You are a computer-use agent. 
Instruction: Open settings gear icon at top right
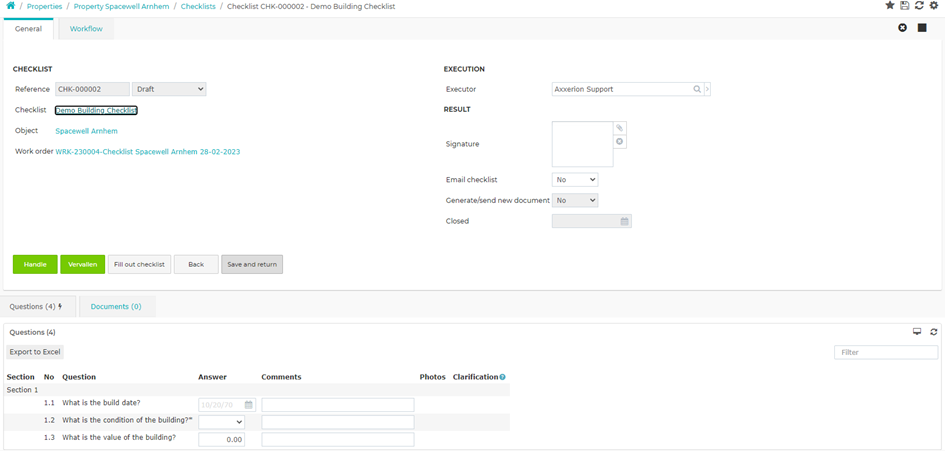(x=934, y=5)
